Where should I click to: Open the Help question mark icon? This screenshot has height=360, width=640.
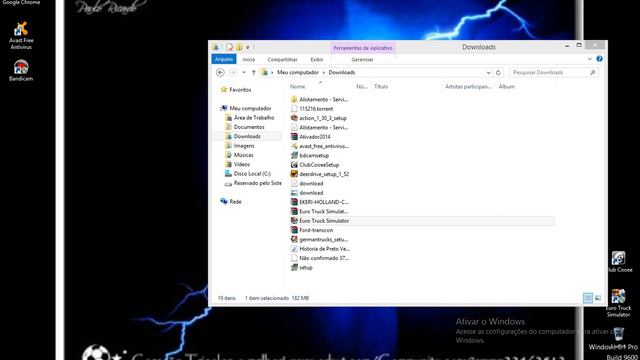point(599,59)
